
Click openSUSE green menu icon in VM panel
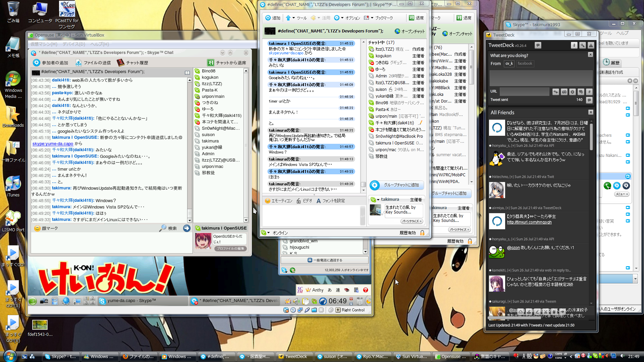33,301
